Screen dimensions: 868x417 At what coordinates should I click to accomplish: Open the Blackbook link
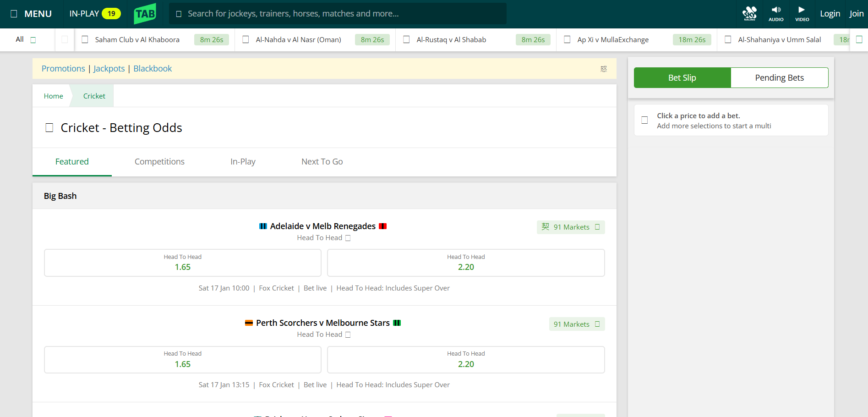[153, 69]
